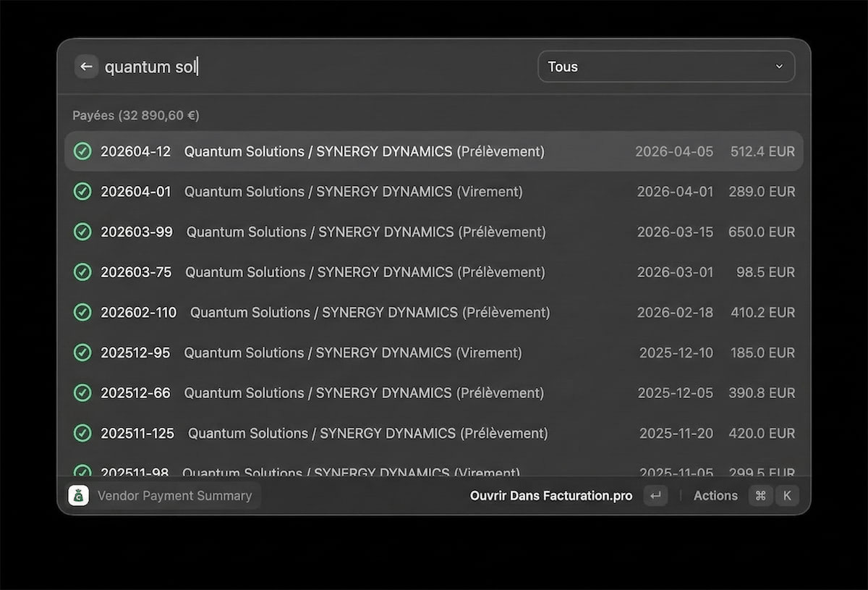Click paid checkmark icon for invoice 202604-12

[x=82, y=151]
